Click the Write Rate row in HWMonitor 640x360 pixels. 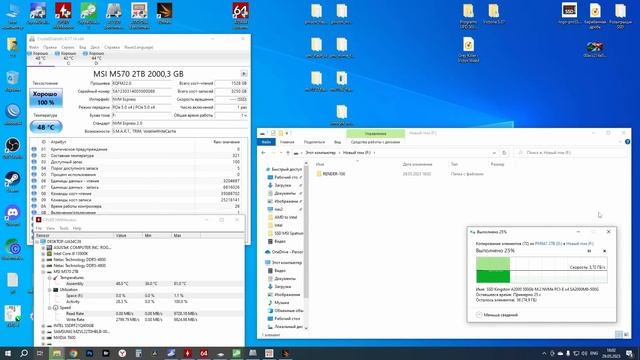point(139,320)
